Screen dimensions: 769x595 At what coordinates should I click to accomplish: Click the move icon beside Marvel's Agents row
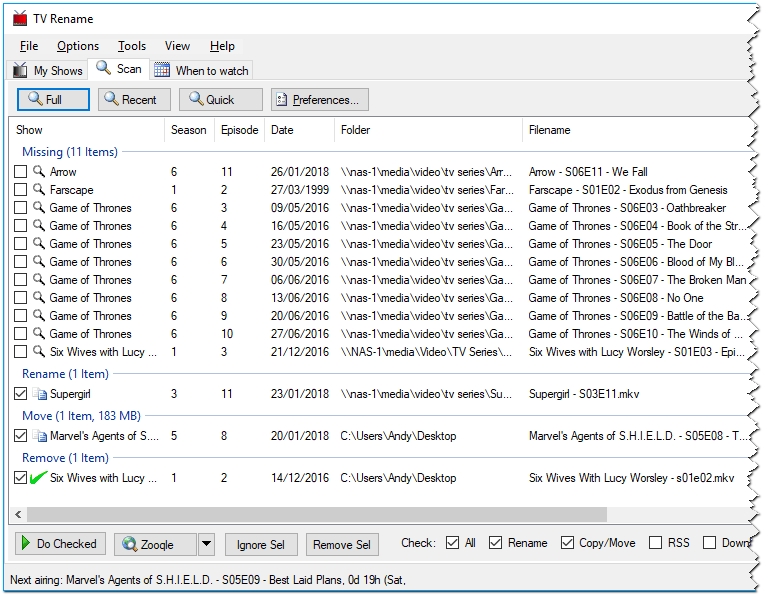[39, 436]
